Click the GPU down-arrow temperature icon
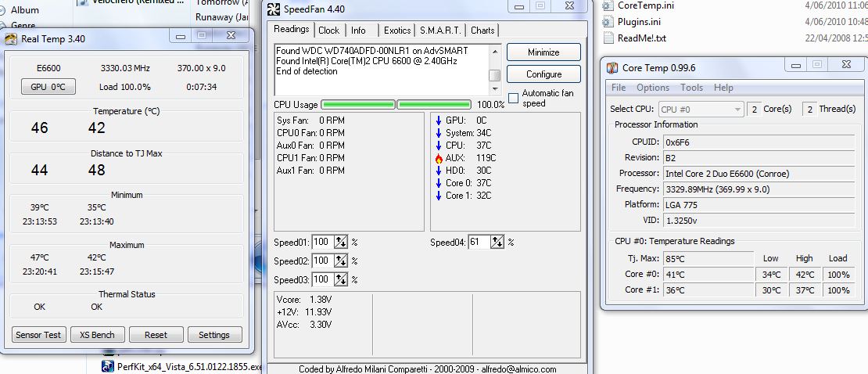This screenshot has width=868, height=374. click(x=439, y=120)
